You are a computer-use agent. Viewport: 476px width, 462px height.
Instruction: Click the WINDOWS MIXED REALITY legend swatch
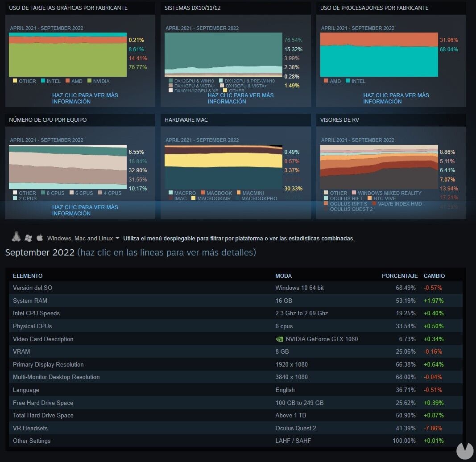pyautogui.click(x=354, y=193)
